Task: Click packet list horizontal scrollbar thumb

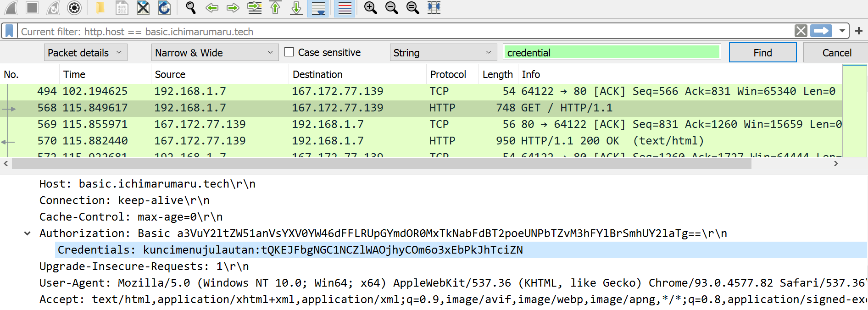Action: click(382, 163)
